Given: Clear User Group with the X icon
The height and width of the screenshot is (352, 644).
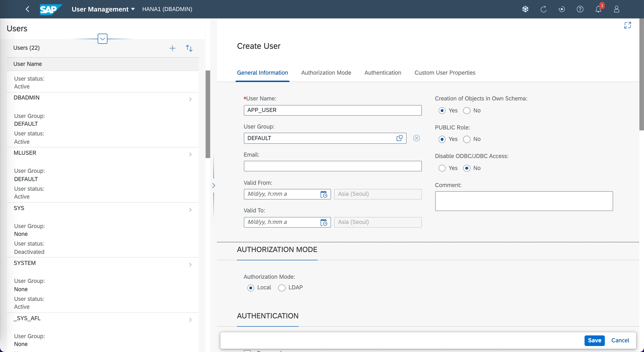Looking at the screenshot, I should coord(416,138).
